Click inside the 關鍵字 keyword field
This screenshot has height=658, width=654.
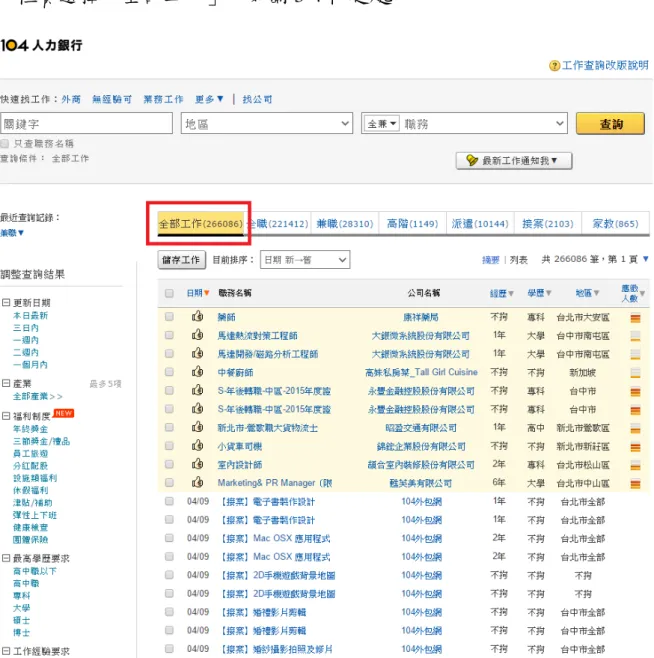pos(86,123)
